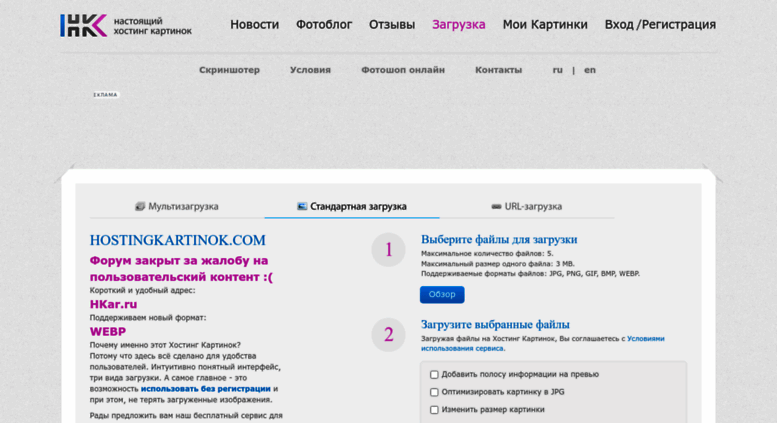
Task: Click the Обзор browse button
Action: [442, 294]
